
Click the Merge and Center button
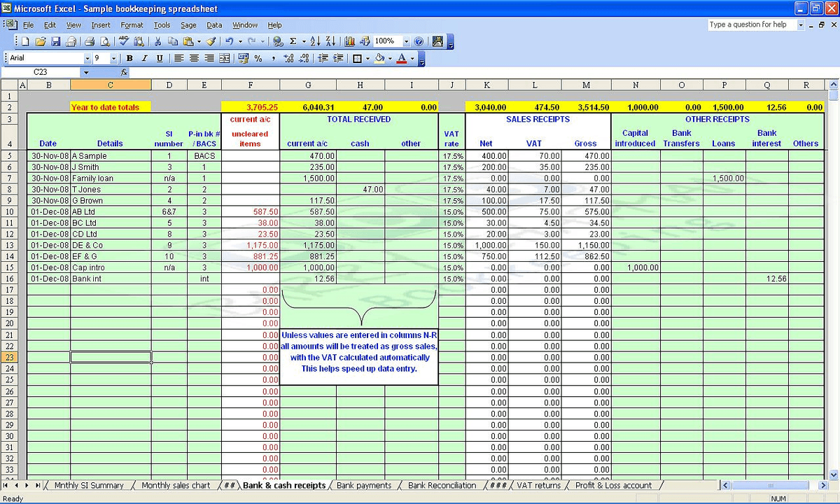click(225, 58)
